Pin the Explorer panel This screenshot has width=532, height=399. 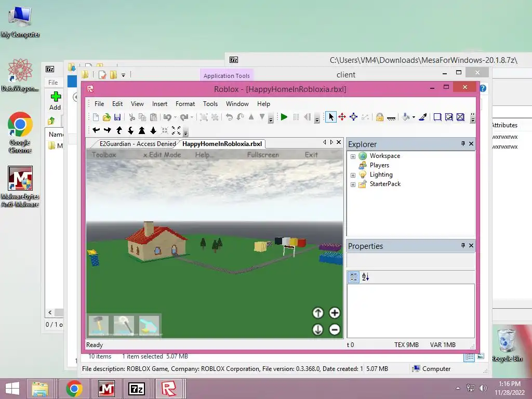(x=463, y=144)
